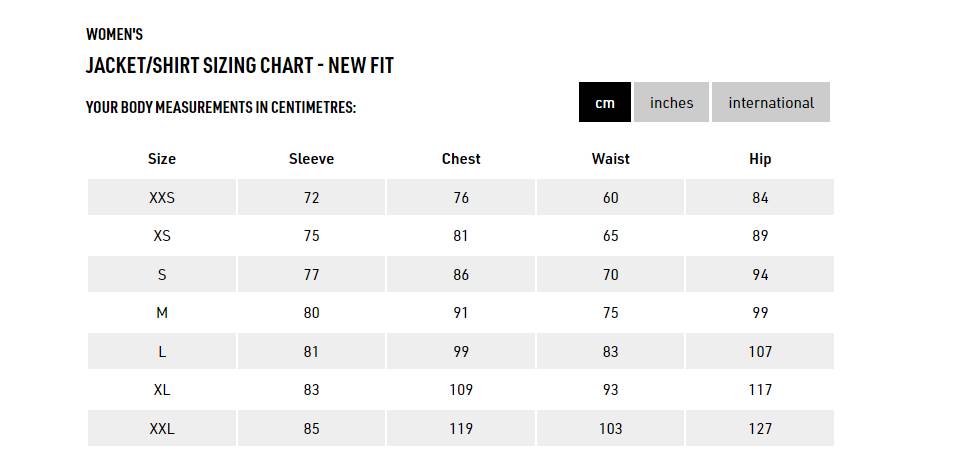Image resolution: width=970 pixels, height=464 pixels.
Task: Select the XXL size row label
Action: (x=161, y=428)
